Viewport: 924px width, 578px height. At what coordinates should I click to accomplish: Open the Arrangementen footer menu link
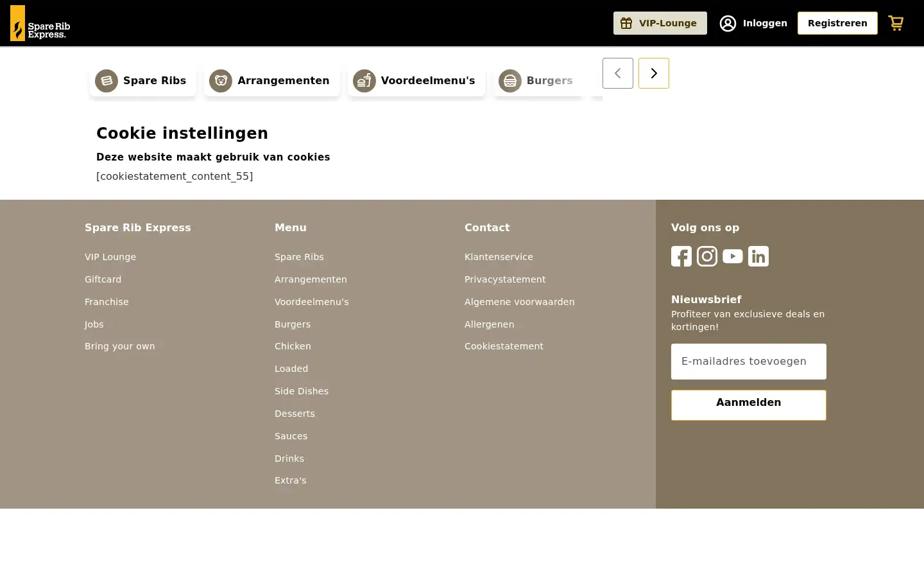(x=311, y=279)
